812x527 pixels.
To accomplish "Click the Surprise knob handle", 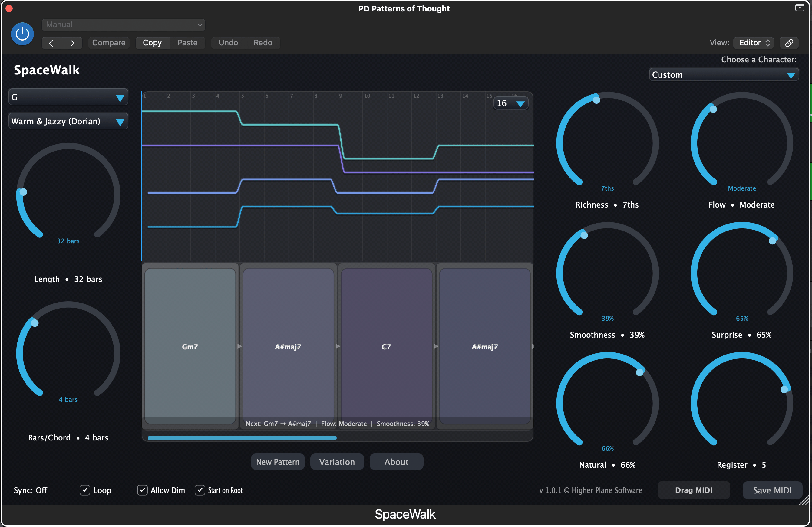I will point(772,241).
